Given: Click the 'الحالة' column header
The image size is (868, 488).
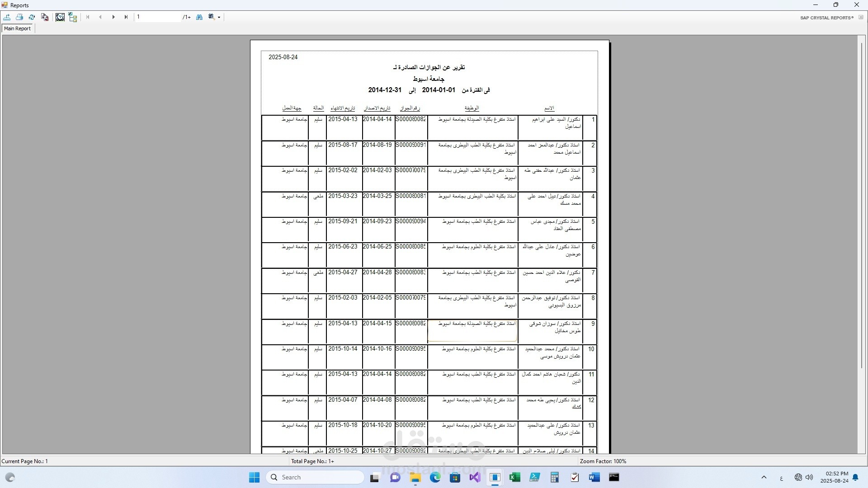Looking at the screenshot, I should [x=318, y=108].
